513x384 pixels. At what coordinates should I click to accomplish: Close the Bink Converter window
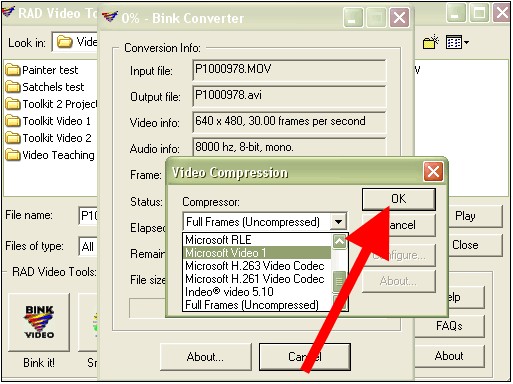[399, 17]
